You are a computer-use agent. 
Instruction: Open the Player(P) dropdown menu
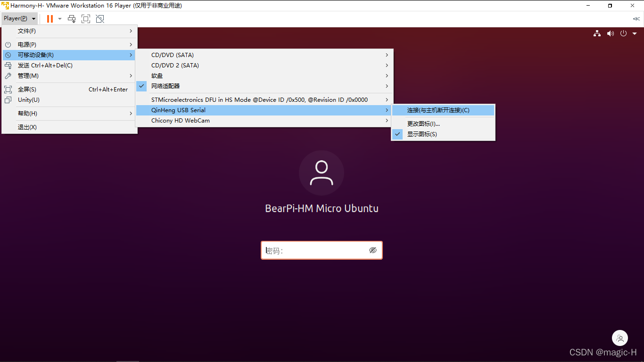coord(19,18)
